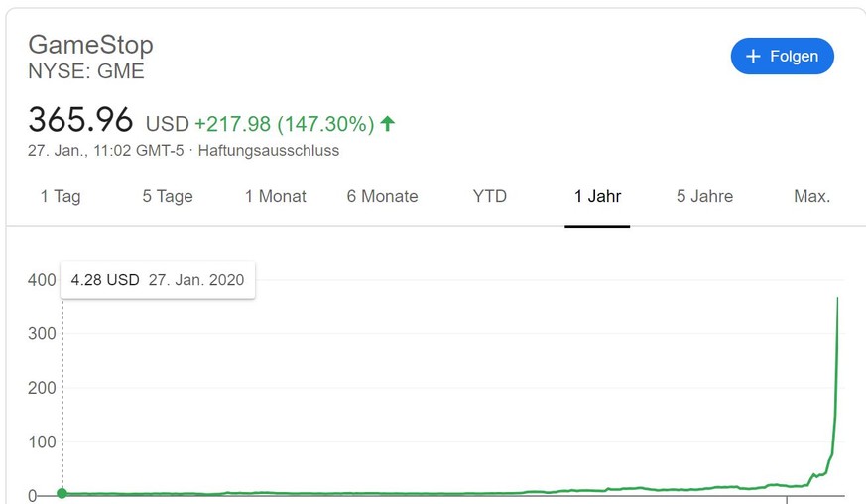Click the +217.98 (147.30%) change text
866x504 pixels.
pos(285,124)
